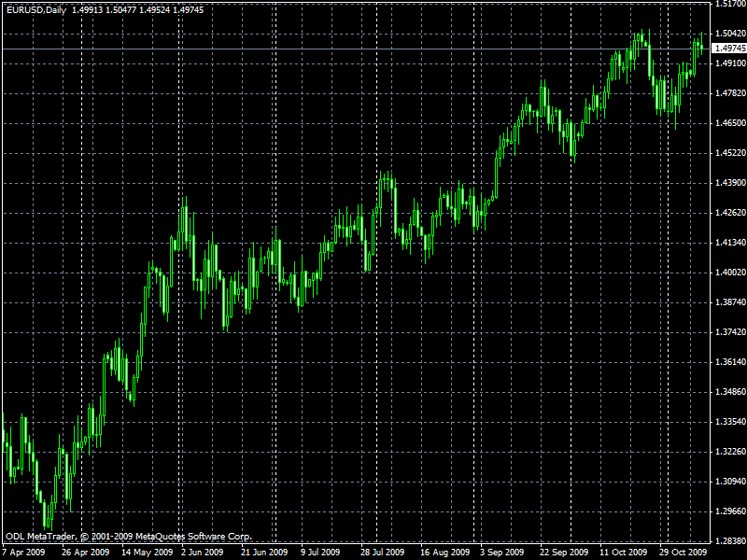Click the 1.30940 price axis label
This screenshot has width=747, height=560.
pyautogui.click(x=730, y=482)
